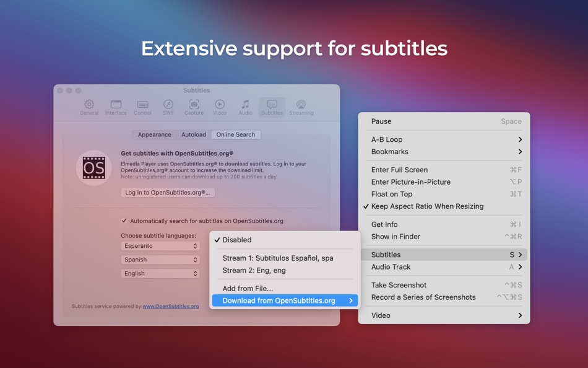588x368 pixels.
Task: Select the Interface settings icon
Action: click(x=116, y=107)
